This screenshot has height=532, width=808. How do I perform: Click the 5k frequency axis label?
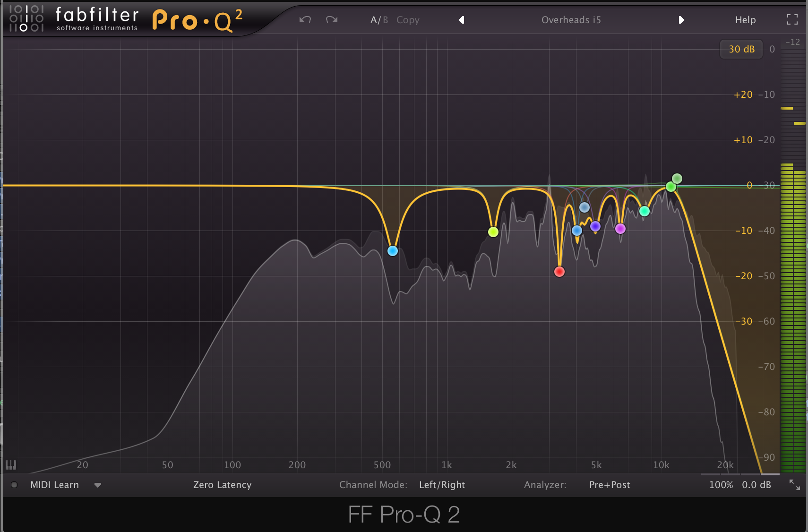tap(596, 465)
